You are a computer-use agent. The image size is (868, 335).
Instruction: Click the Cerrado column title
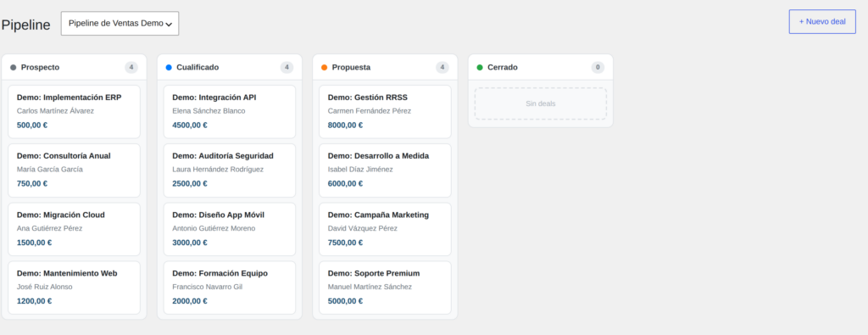503,68
